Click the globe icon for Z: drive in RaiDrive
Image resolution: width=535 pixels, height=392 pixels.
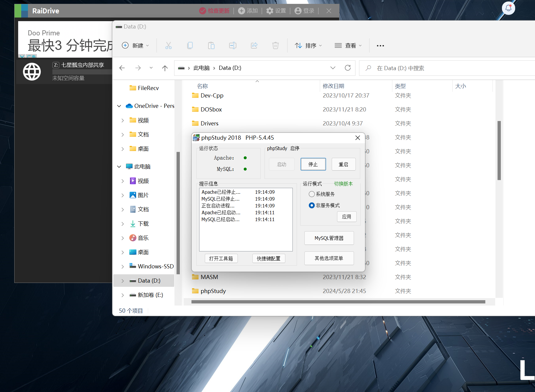coord(32,72)
